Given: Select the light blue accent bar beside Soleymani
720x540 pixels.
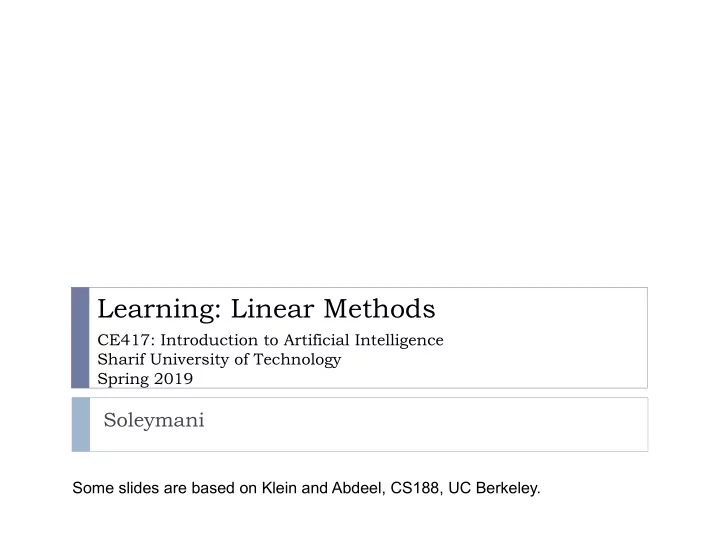Looking at the screenshot, I should coord(81,425).
